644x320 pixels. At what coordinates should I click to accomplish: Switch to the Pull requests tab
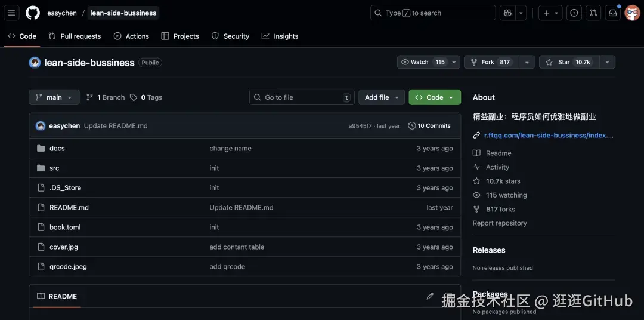[x=75, y=36]
